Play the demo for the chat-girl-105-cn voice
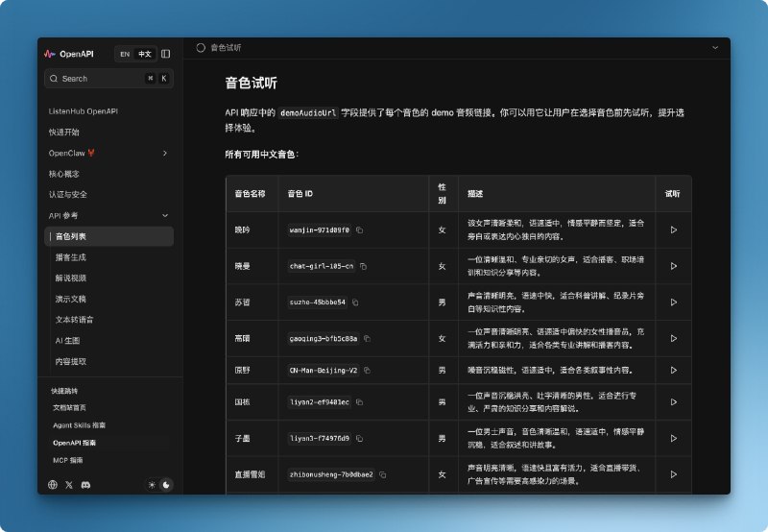This screenshot has width=768, height=532. tap(674, 266)
